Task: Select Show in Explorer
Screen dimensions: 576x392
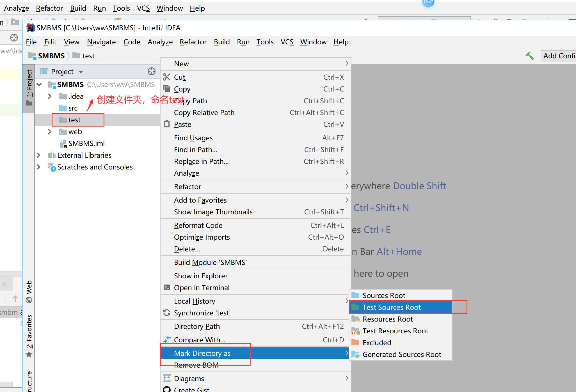Action: coord(256,276)
